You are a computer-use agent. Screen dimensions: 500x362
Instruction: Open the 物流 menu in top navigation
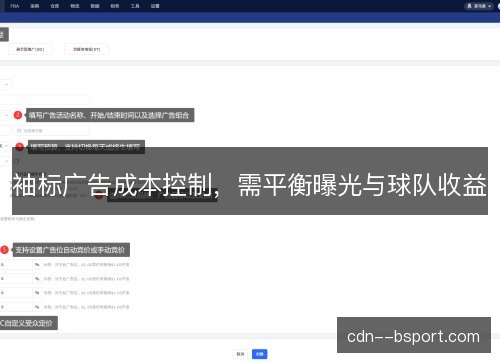click(x=75, y=6)
